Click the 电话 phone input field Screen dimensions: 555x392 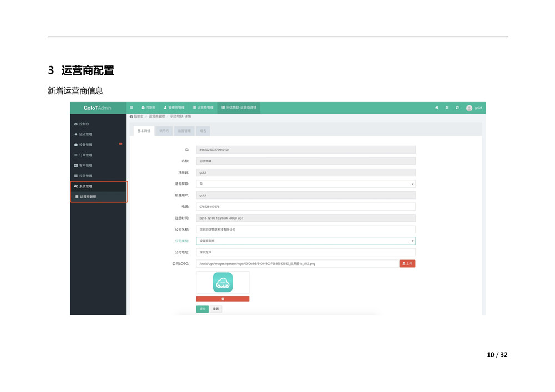(x=305, y=207)
